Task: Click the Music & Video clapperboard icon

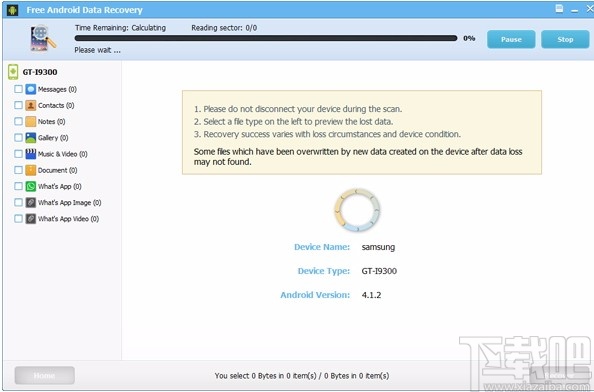Action: click(x=31, y=154)
